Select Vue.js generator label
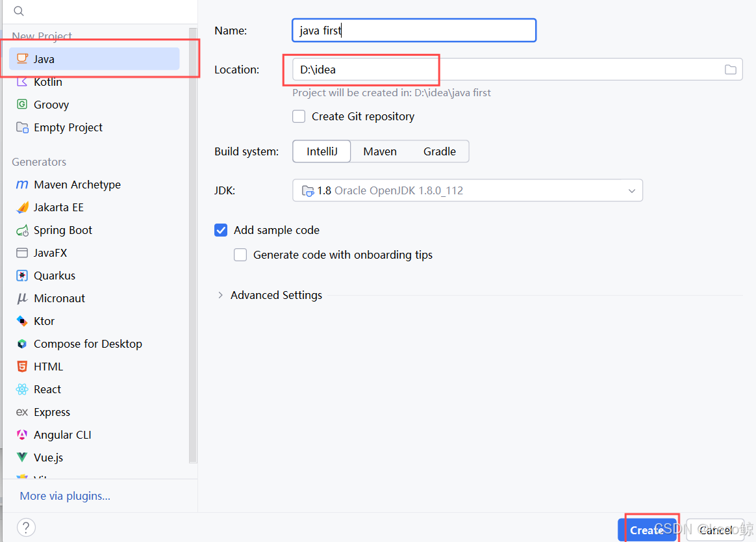The width and height of the screenshot is (756, 542). (x=48, y=458)
